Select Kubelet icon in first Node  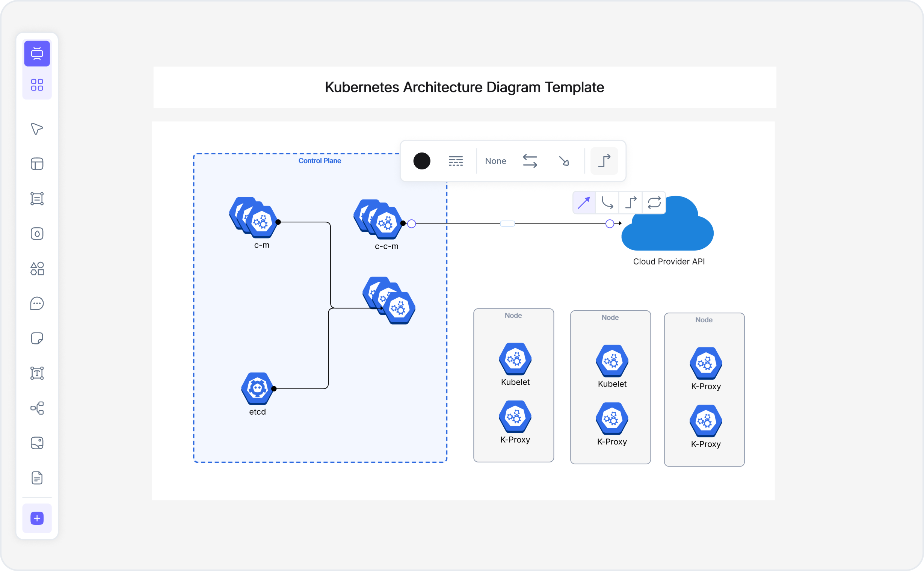tap(515, 359)
